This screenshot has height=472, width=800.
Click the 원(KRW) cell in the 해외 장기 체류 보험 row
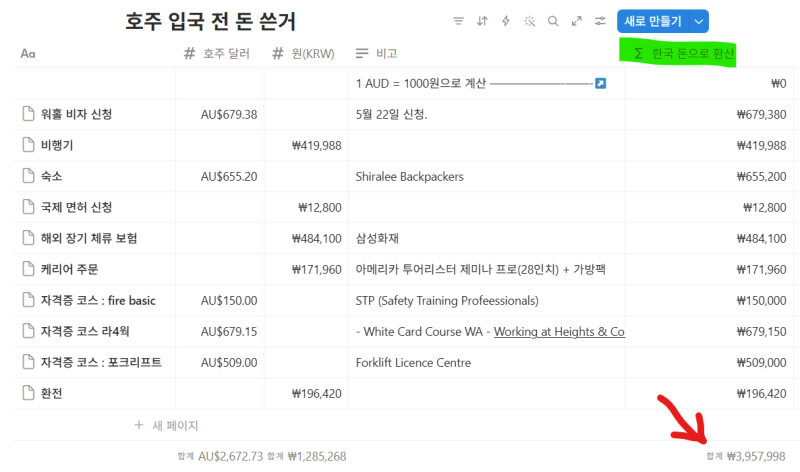pyautogui.click(x=306, y=238)
